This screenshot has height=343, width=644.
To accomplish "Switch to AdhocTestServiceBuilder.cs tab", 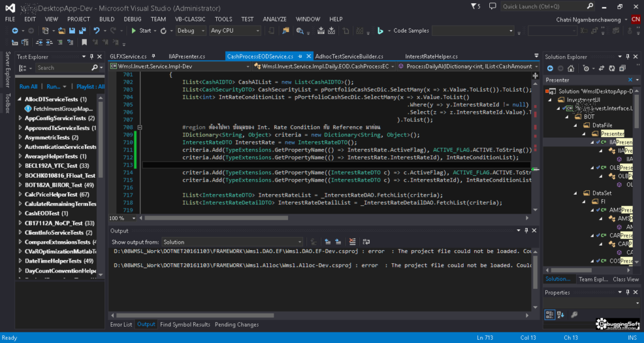I will pyautogui.click(x=349, y=57).
